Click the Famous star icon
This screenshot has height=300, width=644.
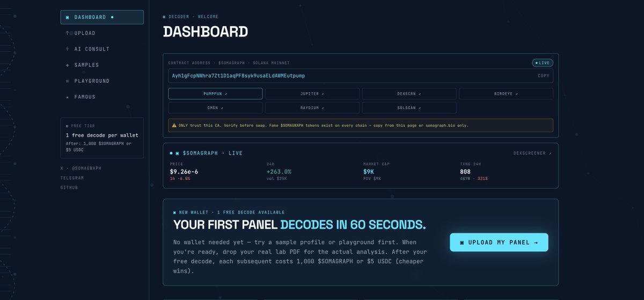68,97
